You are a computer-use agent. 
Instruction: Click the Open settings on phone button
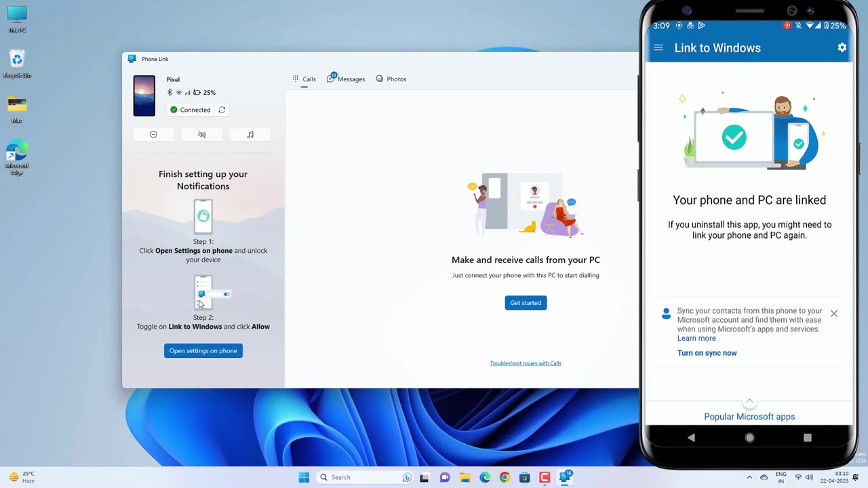(x=203, y=350)
